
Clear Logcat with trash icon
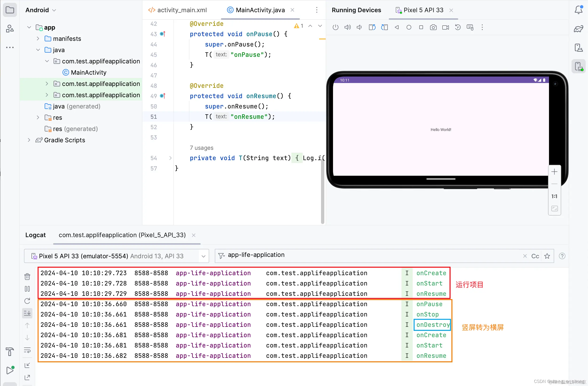coord(27,276)
